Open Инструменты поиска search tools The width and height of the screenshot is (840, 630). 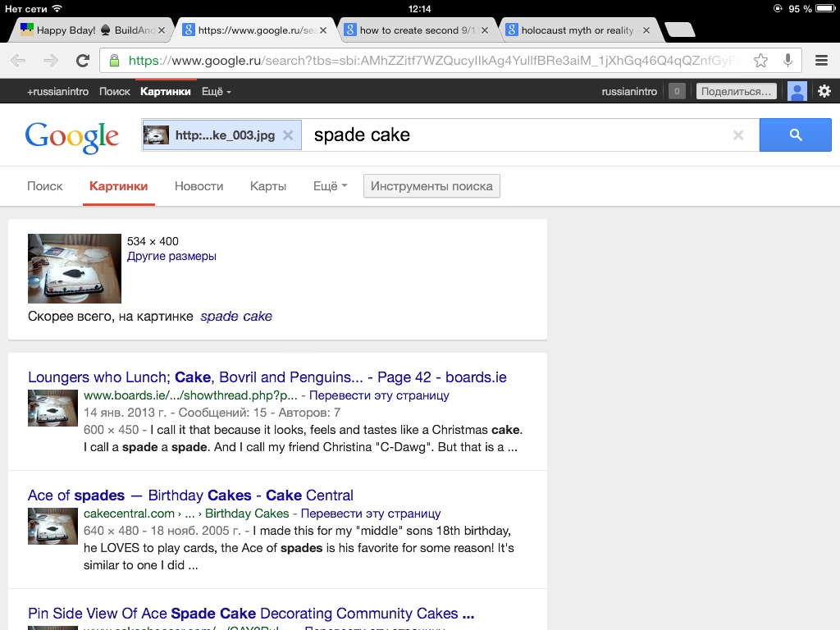point(431,186)
